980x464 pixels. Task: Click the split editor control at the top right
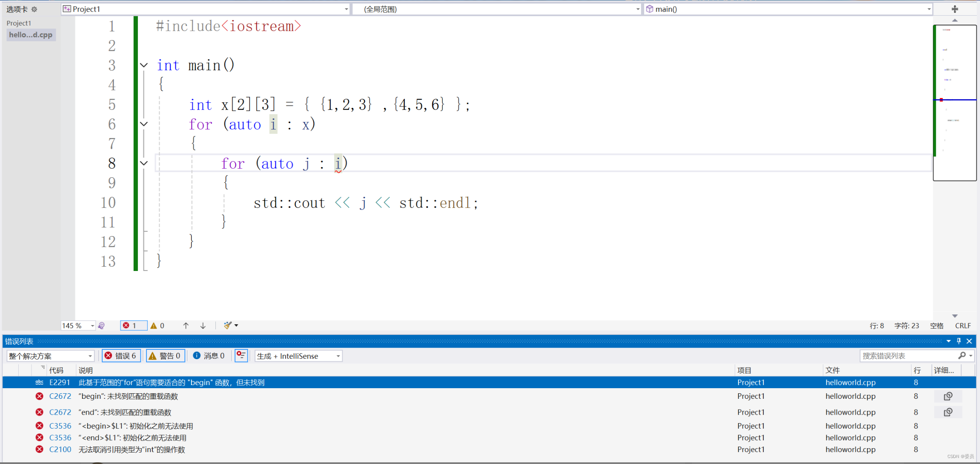[x=955, y=9]
